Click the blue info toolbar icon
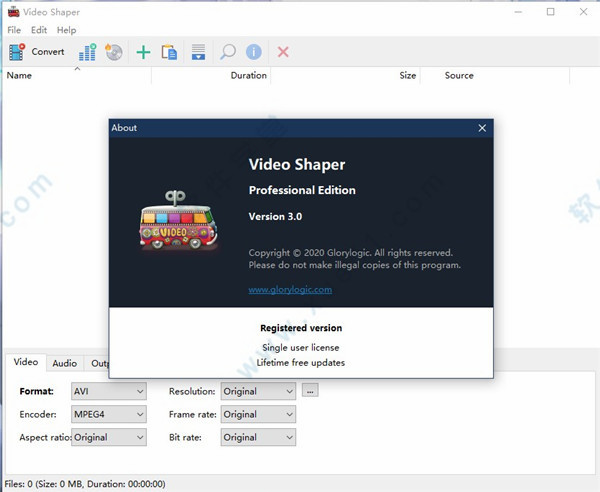 (x=254, y=52)
